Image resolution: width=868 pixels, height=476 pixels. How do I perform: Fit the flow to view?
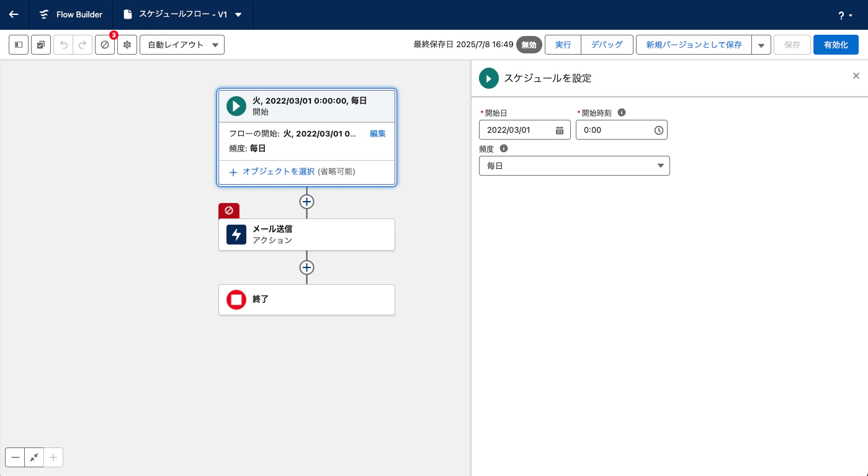tap(34, 457)
